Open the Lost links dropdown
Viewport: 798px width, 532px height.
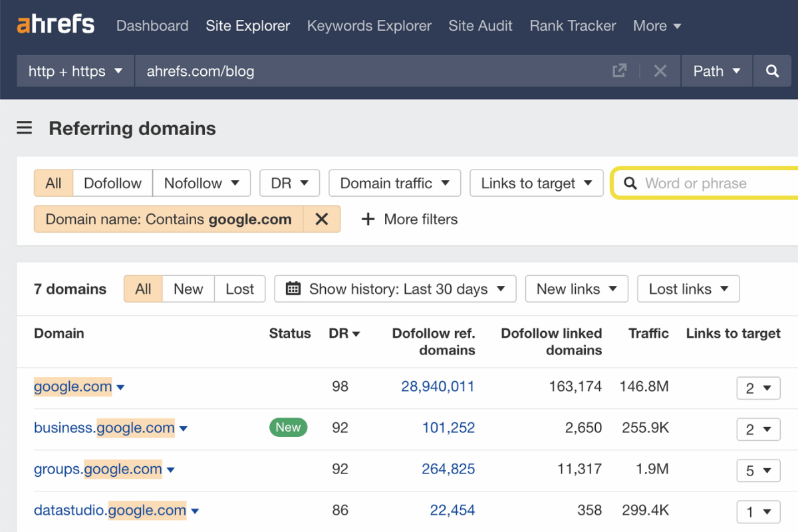tap(688, 289)
